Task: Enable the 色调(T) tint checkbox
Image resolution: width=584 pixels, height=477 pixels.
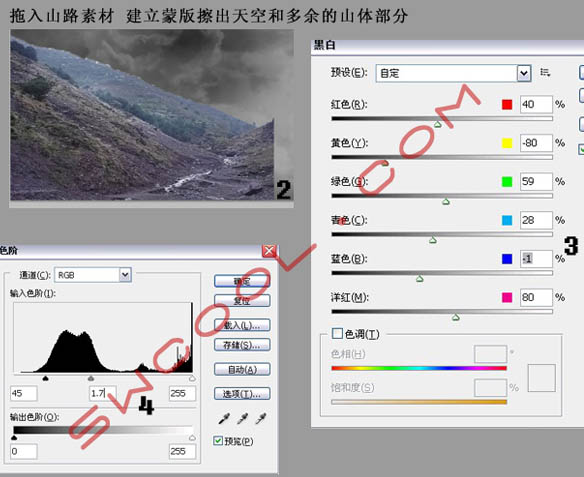Action: [x=337, y=333]
